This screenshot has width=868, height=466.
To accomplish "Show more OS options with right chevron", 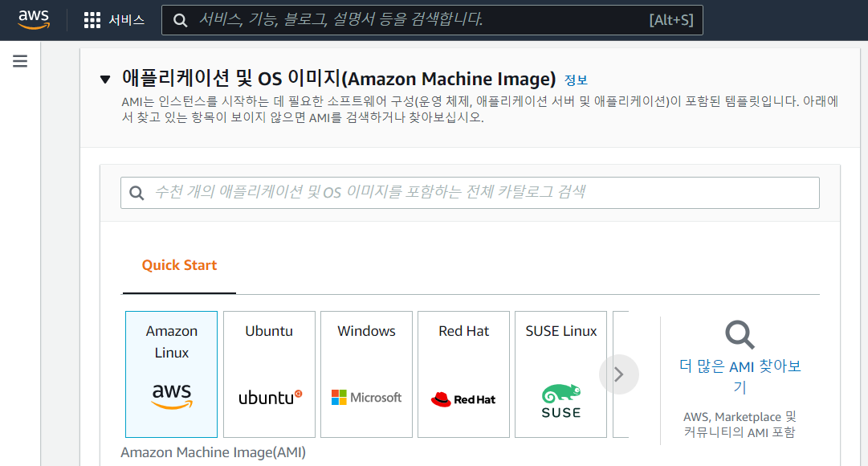I will click(619, 374).
